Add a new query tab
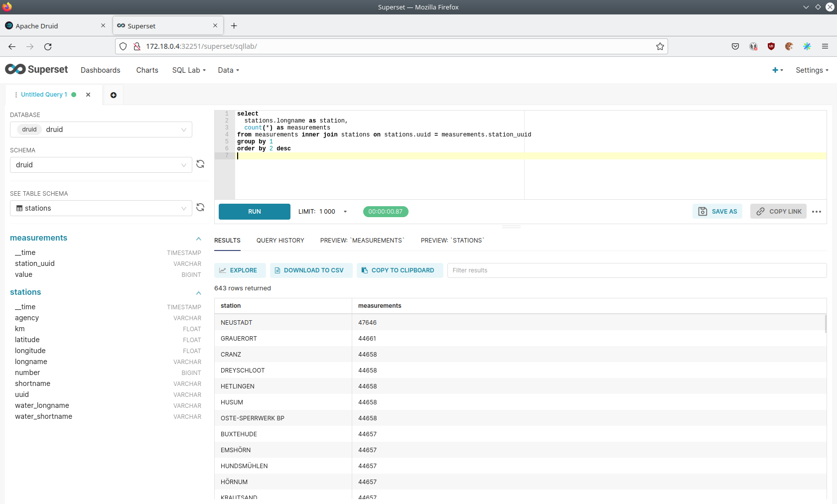837x504 pixels. (x=114, y=95)
